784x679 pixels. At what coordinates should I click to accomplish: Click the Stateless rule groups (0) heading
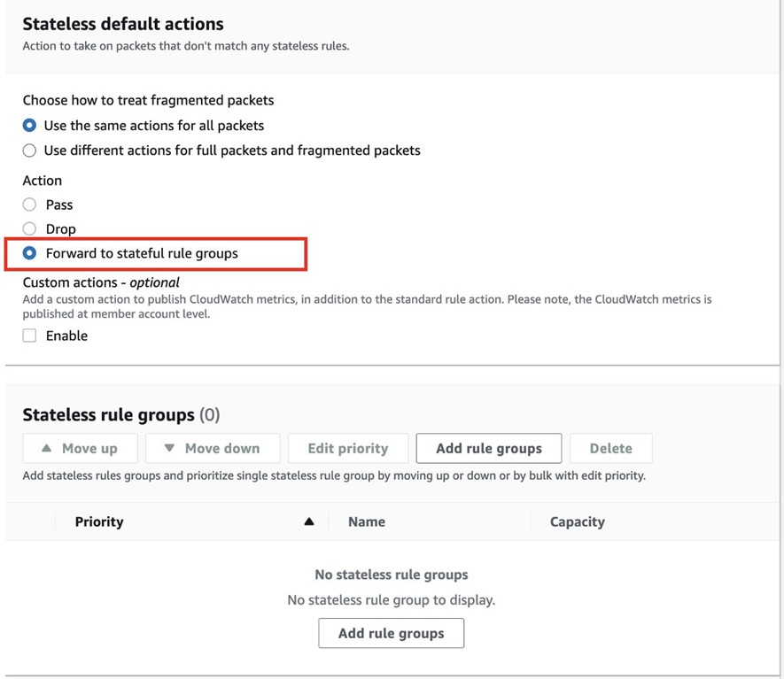120,414
